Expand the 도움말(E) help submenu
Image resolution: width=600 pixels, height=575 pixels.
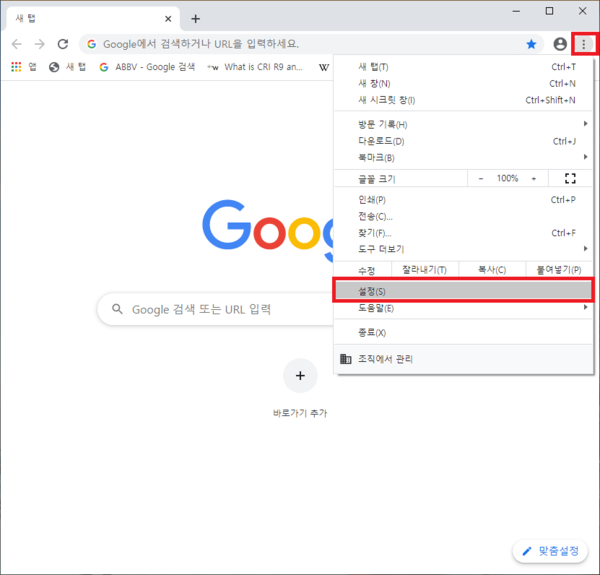pyautogui.click(x=464, y=308)
